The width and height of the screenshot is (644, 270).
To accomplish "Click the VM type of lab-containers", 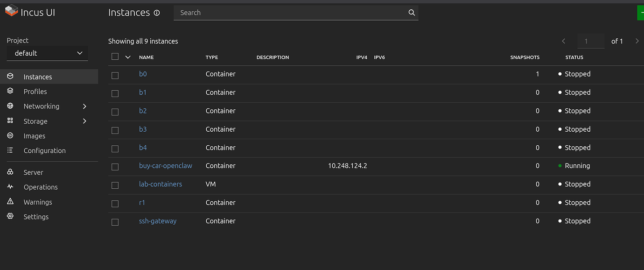I will 211,184.
